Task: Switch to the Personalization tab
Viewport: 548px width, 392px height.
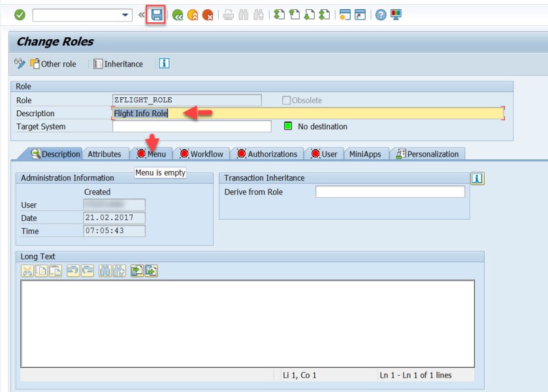Action: coord(427,154)
